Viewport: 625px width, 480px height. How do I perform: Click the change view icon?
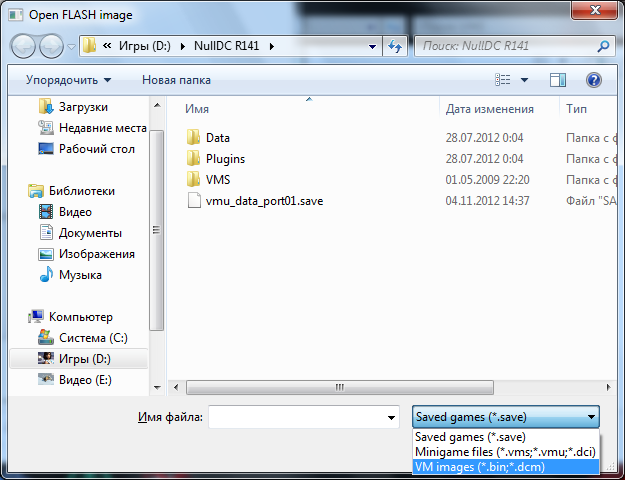tap(504, 80)
